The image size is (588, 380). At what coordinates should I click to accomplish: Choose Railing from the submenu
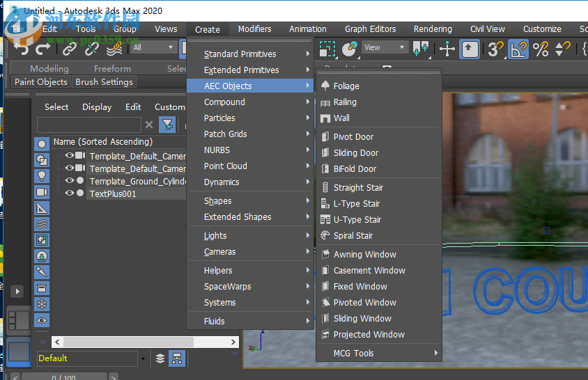379,102
